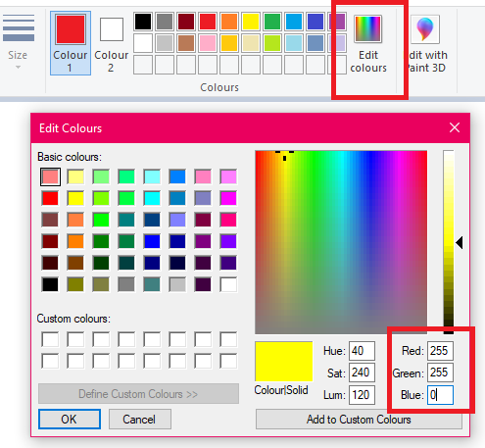Click the luminosity slider arrow
The image size is (485, 448).
coord(460,243)
